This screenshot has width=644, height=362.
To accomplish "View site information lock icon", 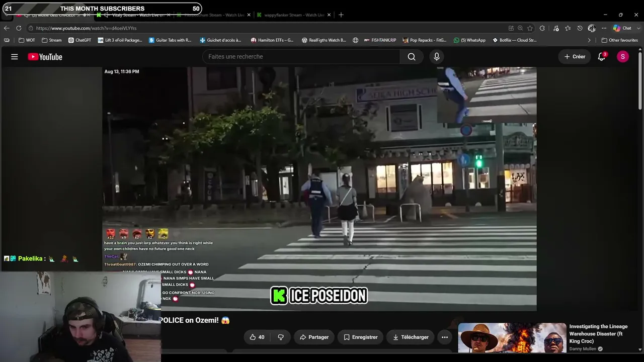I will click(31, 28).
